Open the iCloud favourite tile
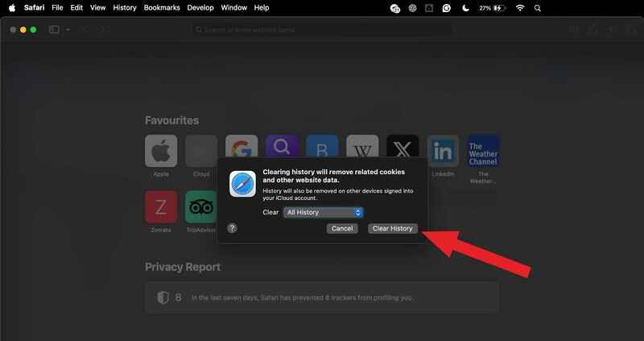 coord(201,151)
